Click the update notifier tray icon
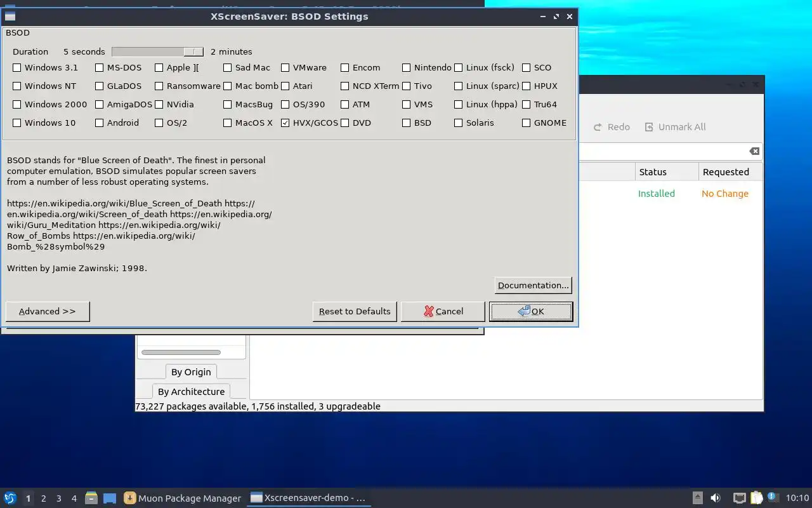 pos(772,497)
